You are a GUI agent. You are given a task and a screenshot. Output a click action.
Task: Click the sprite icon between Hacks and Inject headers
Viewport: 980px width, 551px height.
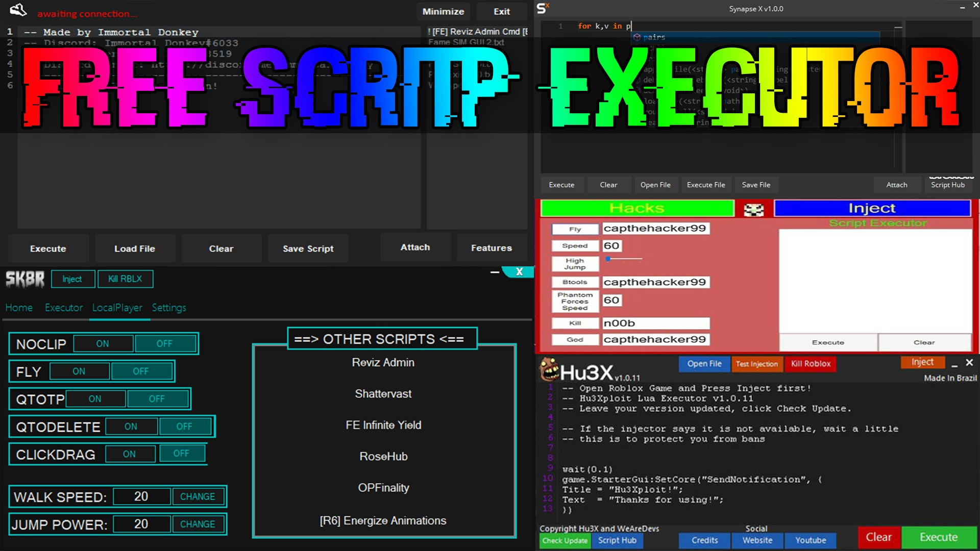[x=754, y=209]
